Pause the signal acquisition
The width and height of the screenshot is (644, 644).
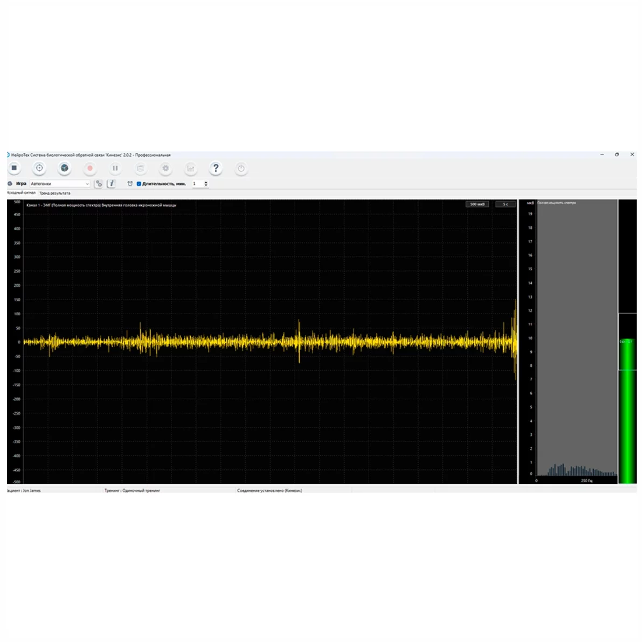115,168
